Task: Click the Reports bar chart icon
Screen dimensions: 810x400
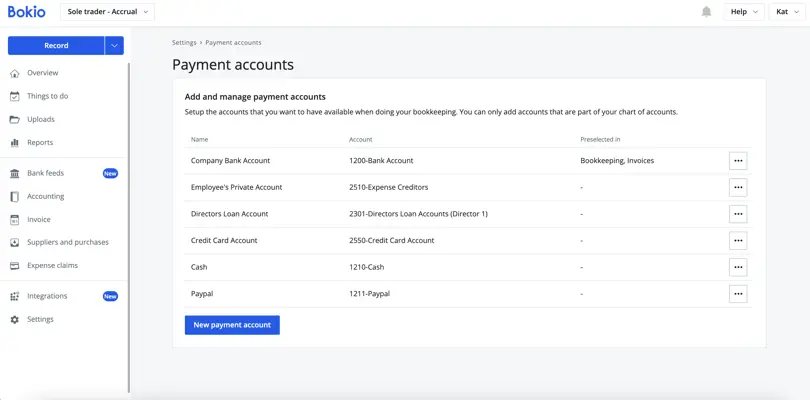Action: click(x=15, y=143)
